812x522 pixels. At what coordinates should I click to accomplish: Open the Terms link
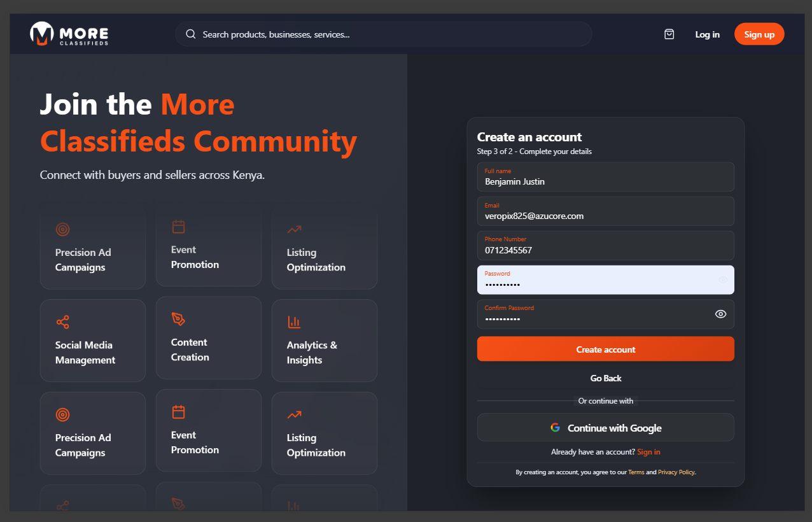(636, 472)
